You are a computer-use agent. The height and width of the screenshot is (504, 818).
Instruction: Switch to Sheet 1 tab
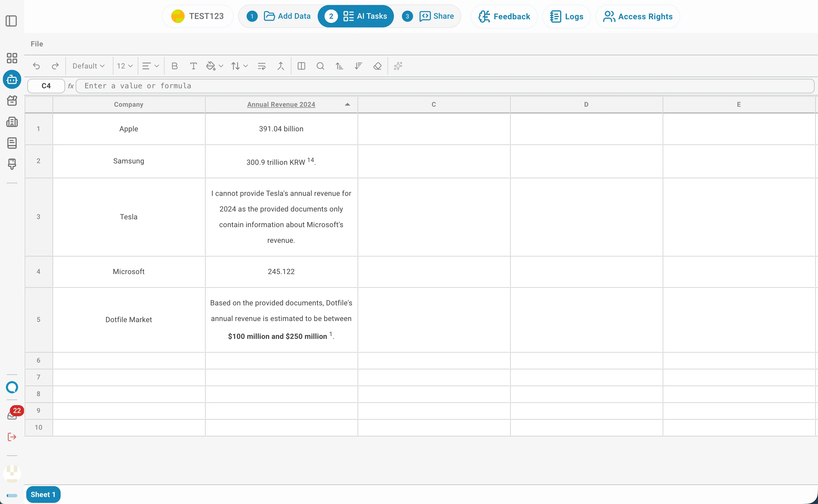tap(43, 494)
